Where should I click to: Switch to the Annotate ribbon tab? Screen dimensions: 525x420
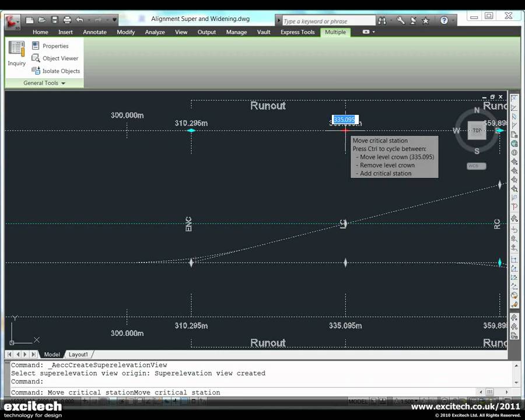click(x=94, y=32)
